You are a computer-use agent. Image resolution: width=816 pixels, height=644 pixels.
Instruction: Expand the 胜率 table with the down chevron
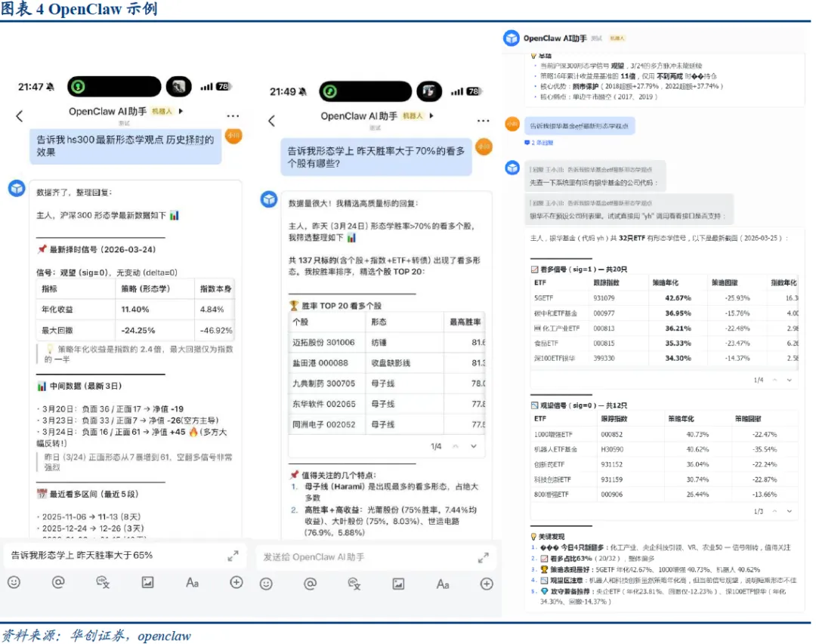pos(473,446)
